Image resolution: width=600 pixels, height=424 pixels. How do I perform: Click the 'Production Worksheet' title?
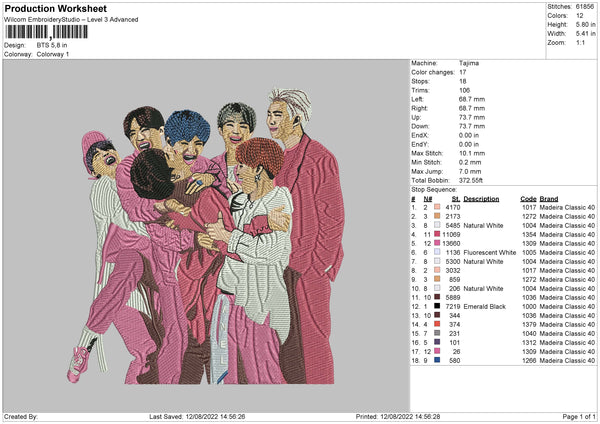coord(55,8)
